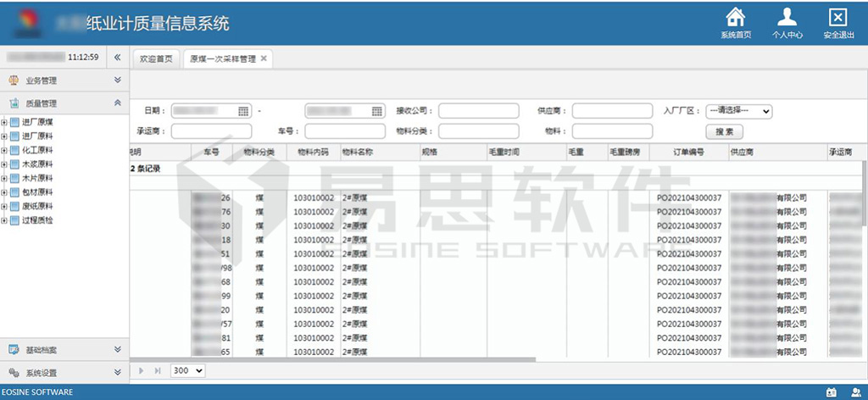Expand 进厂原煤 tree node
868x400 pixels.
point(4,122)
